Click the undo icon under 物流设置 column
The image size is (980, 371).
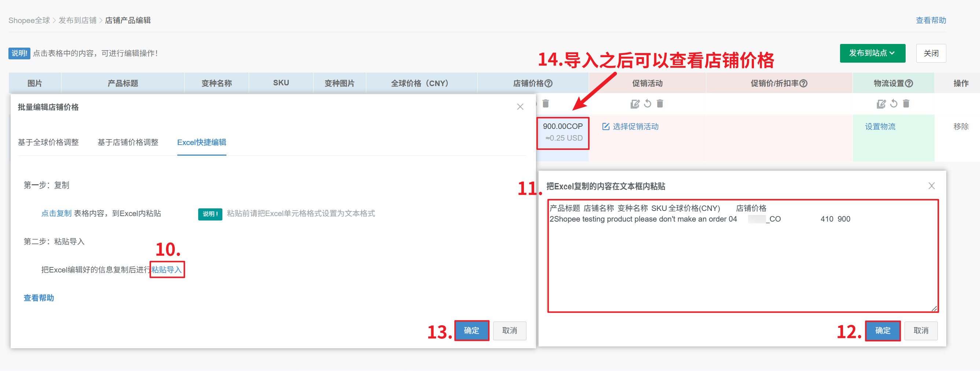tap(894, 104)
